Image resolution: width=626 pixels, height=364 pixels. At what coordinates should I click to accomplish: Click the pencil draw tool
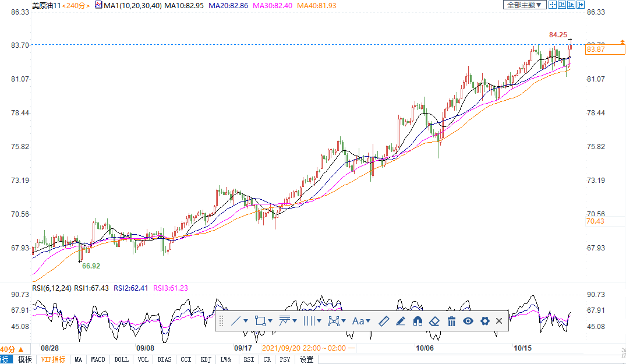coord(400,321)
